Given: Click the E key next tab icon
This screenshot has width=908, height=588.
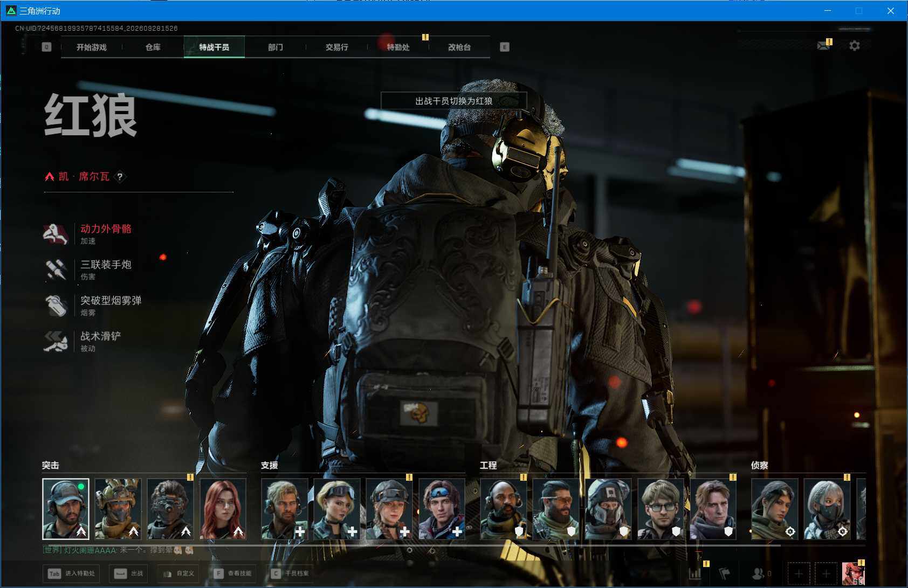Looking at the screenshot, I should point(505,47).
